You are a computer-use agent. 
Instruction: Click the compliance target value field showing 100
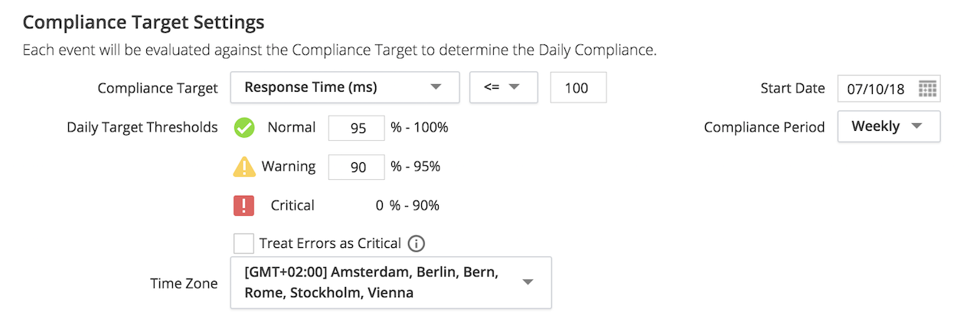point(578,88)
